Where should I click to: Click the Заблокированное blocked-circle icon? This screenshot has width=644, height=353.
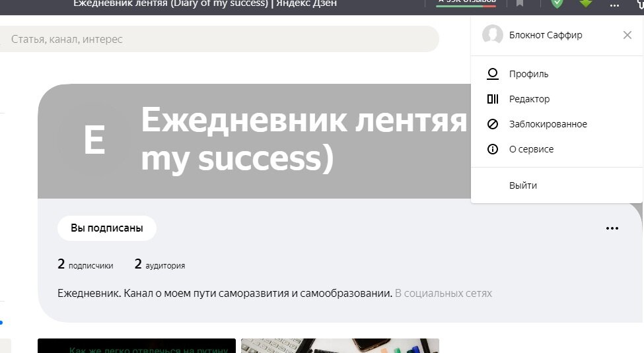tap(493, 124)
